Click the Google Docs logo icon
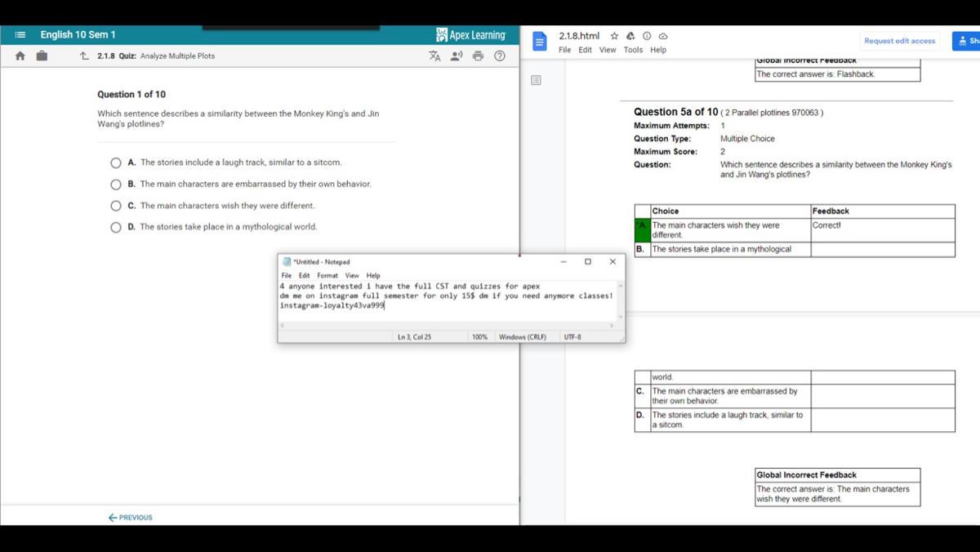The width and height of the screenshot is (980, 552). point(539,42)
